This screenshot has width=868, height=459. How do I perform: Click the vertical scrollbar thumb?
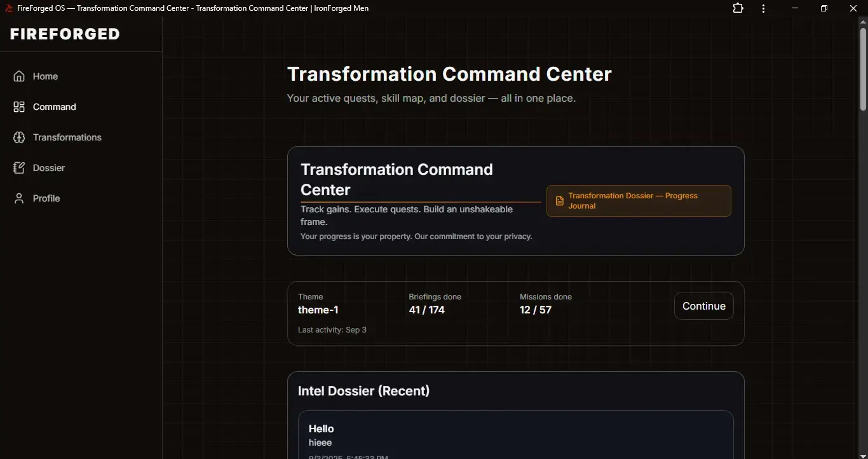point(863,70)
